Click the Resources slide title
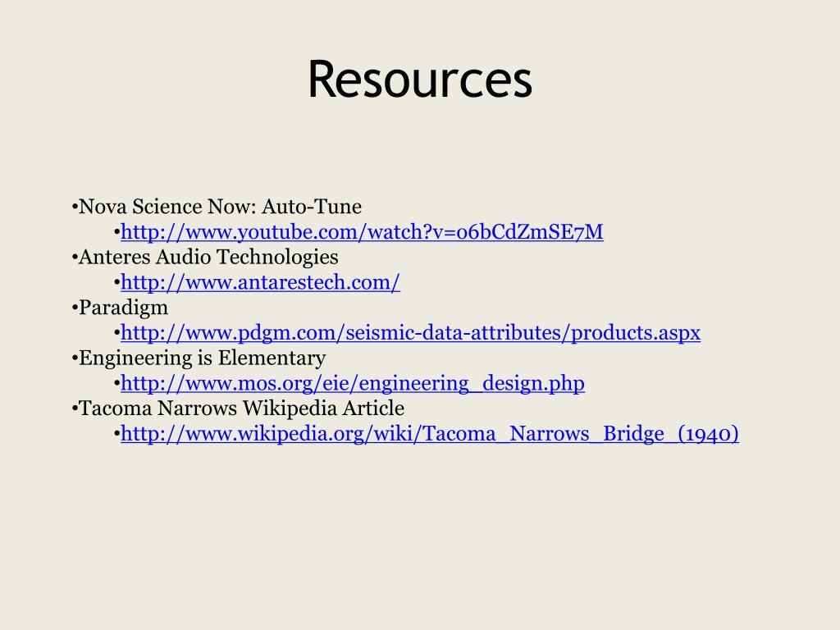 click(x=420, y=80)
